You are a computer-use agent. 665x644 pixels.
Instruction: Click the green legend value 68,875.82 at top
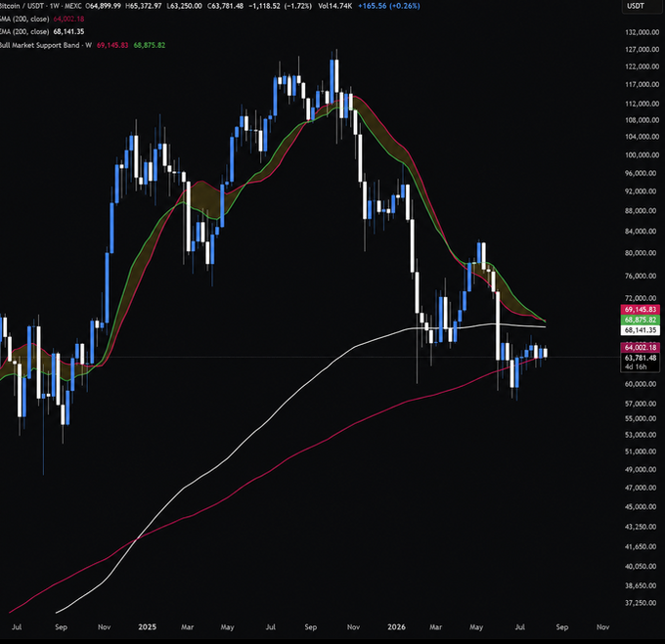pyautogui.click(x=150, y=45)
